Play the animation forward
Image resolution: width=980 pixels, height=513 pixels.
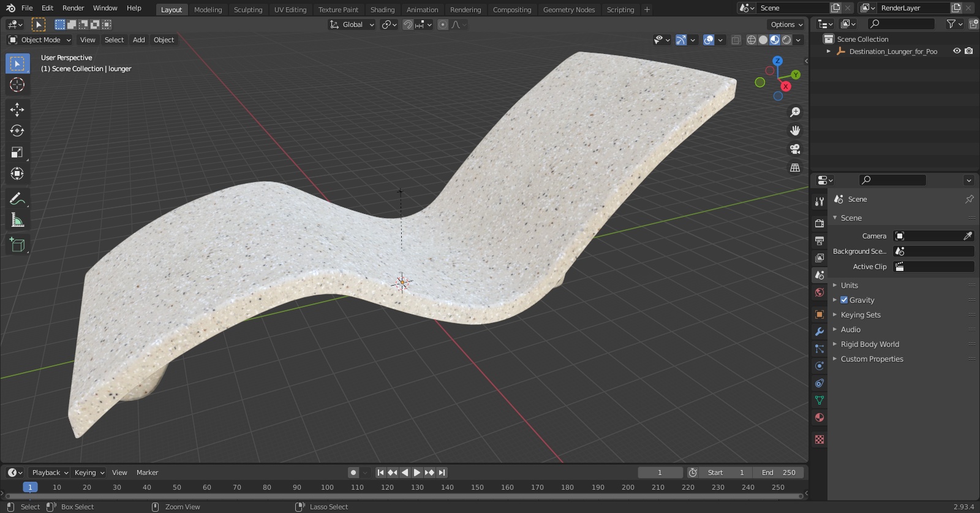click(417, 473)
